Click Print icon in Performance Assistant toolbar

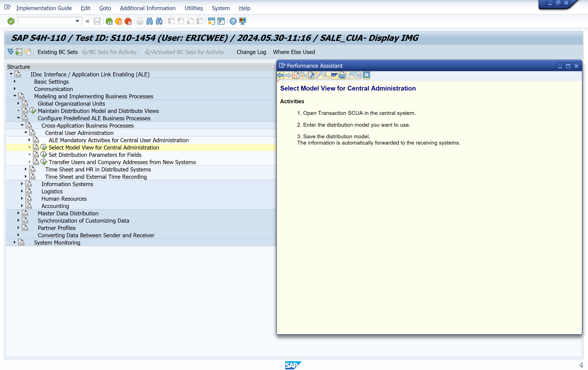342,76
